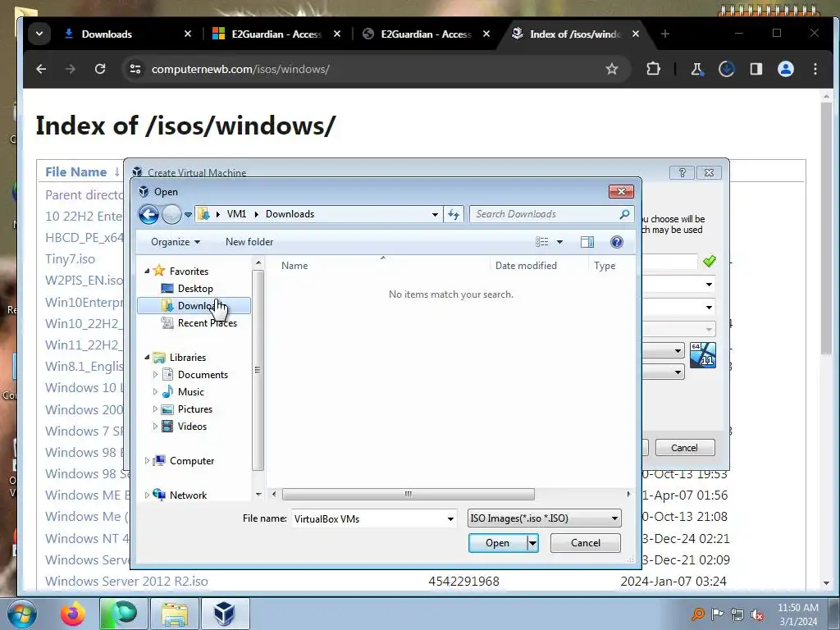Open the Chrome Labs flask icon
Viewport: 840px width, 630px height.
(x=697, y=69)
